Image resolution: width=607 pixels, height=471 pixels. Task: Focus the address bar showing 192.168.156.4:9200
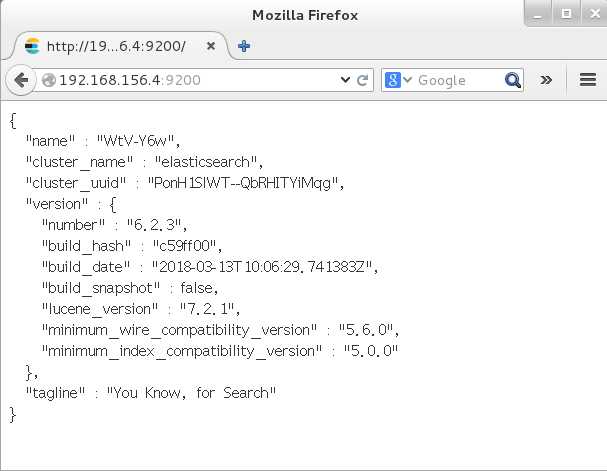click(x=194, y=80)
